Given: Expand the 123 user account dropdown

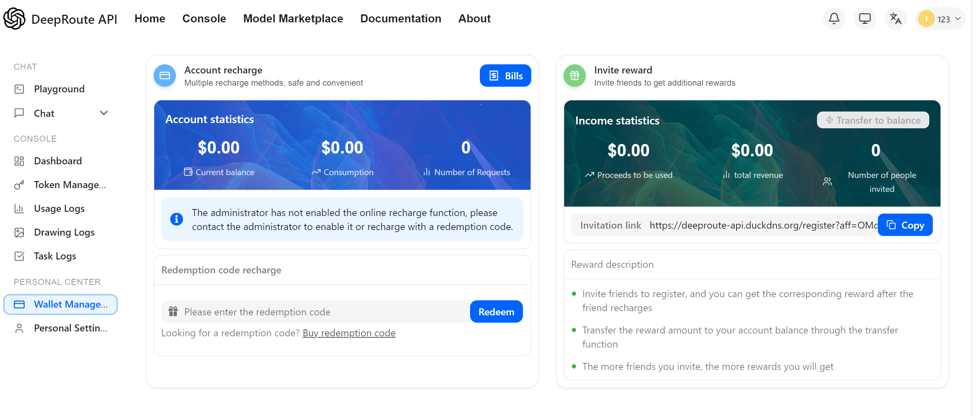Looking at the screenshot, I should coord(941,19).
